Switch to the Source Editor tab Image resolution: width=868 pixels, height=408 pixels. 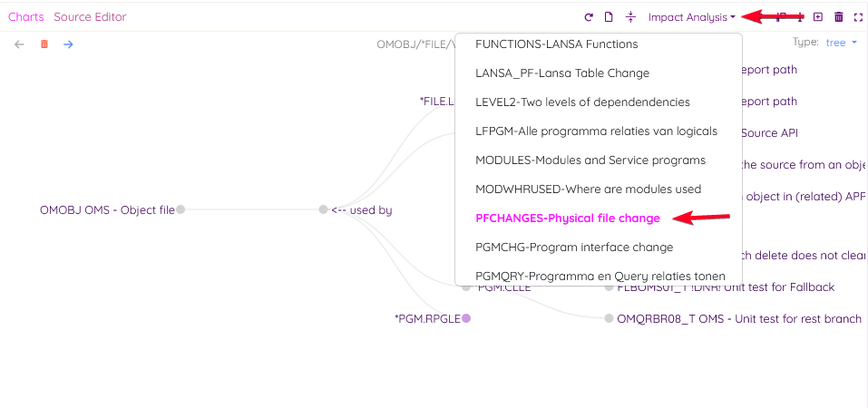tap(90, 17)
